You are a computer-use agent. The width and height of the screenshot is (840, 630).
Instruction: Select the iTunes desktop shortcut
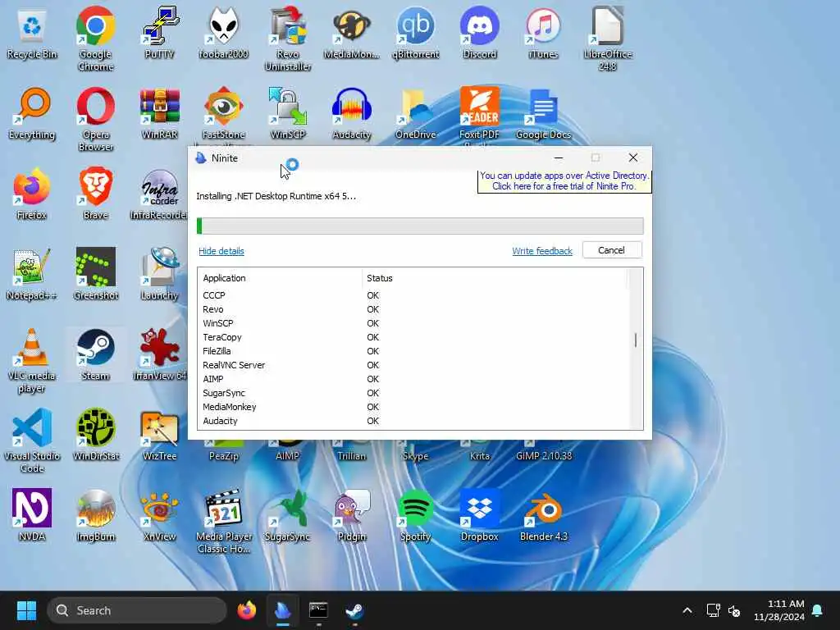click(x=543, y=33)
